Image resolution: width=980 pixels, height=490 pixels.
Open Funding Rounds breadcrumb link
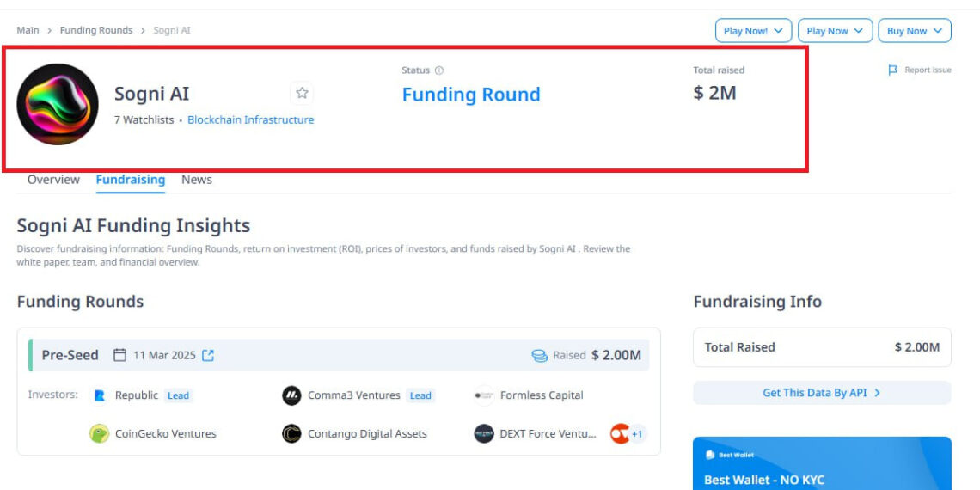[x=96, y=30]
